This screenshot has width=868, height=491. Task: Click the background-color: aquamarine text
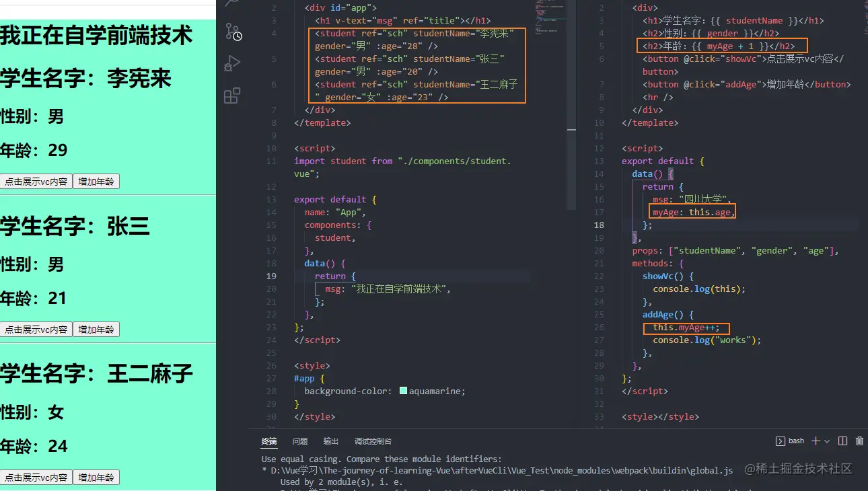[x=384, y=391]
